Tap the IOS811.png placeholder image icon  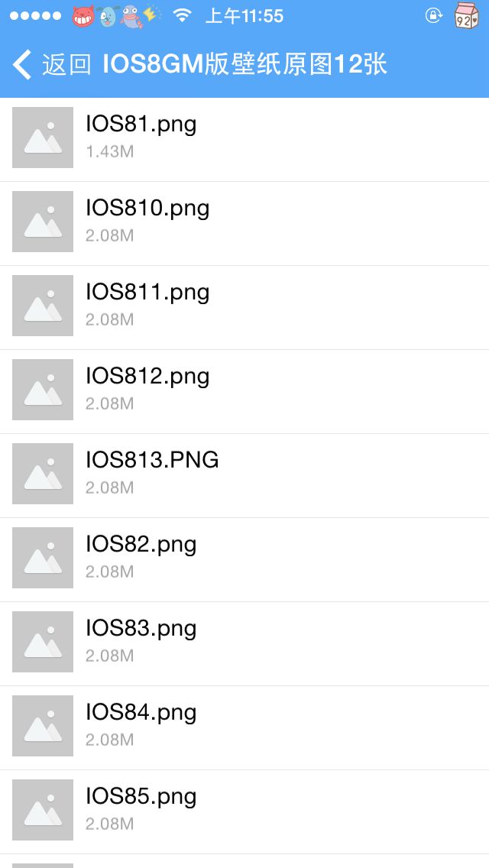43,306
